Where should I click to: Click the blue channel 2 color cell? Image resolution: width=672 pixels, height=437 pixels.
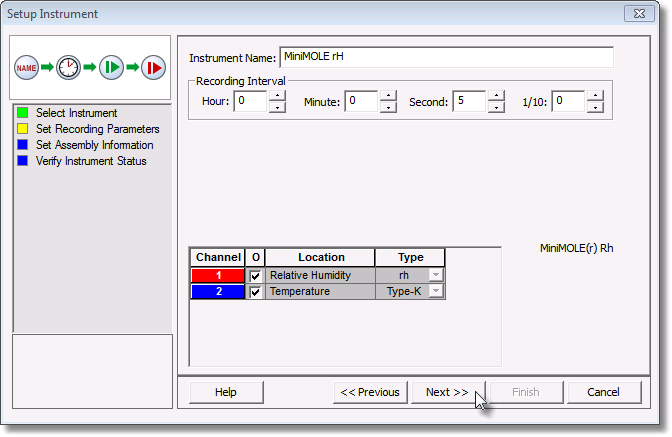point(218,291)
